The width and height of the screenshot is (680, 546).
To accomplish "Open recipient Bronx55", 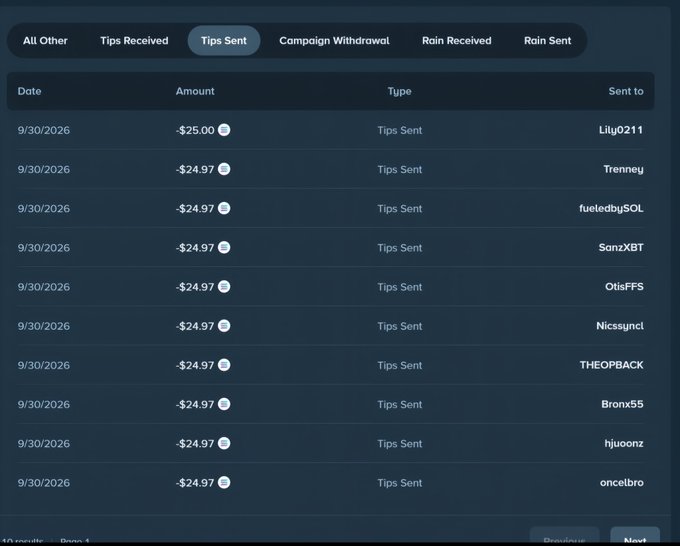I will 622,404.
